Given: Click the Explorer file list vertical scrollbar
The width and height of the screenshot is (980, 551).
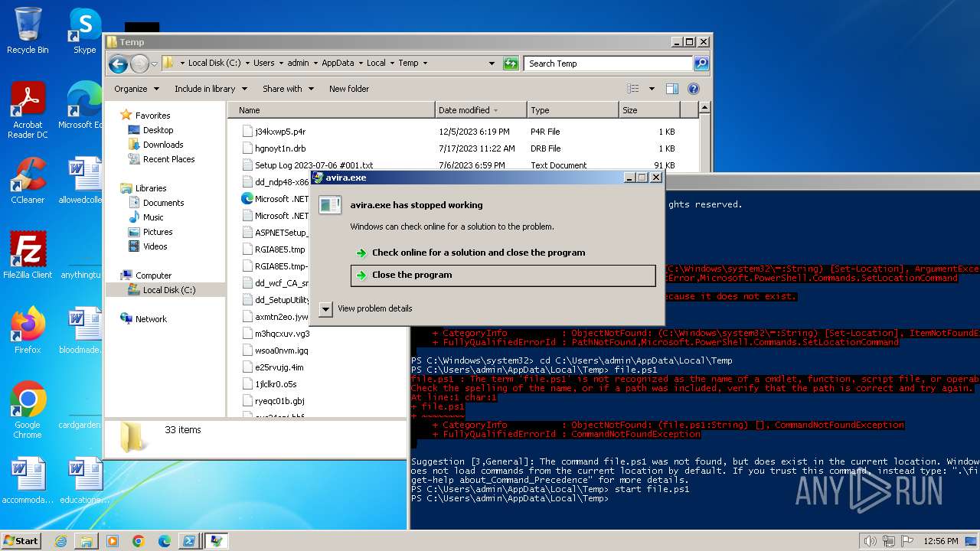Looking at the screenshot, I should (x=705, y=136).
